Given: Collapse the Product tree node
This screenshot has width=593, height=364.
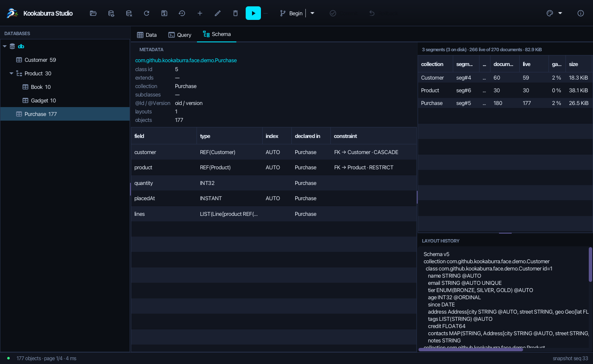Looking at the screenshot, I should click(11, 74).
